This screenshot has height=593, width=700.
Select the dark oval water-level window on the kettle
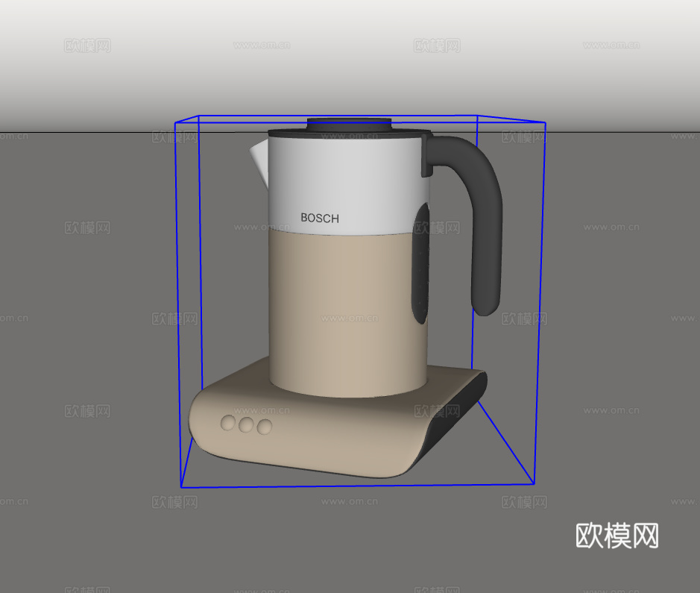pos(420,263)
